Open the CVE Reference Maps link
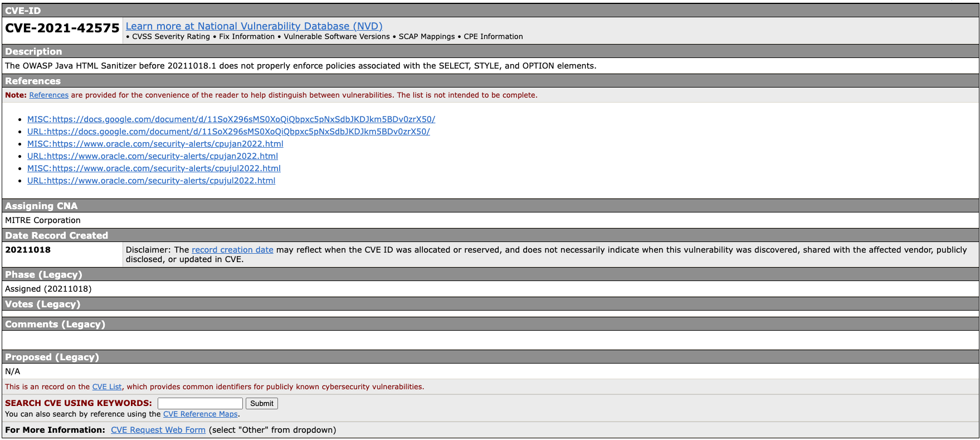Screen dimensions: 980x440 [x=200, y=414]
